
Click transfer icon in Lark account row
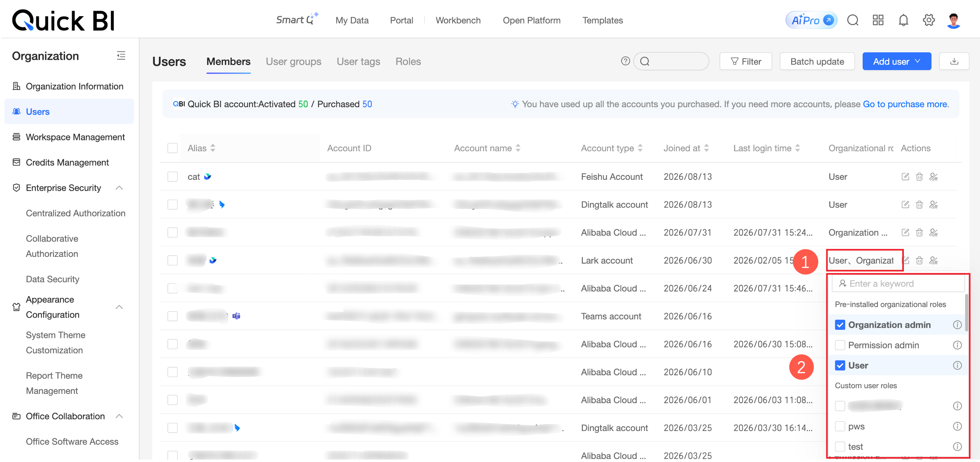pos(934,260)
